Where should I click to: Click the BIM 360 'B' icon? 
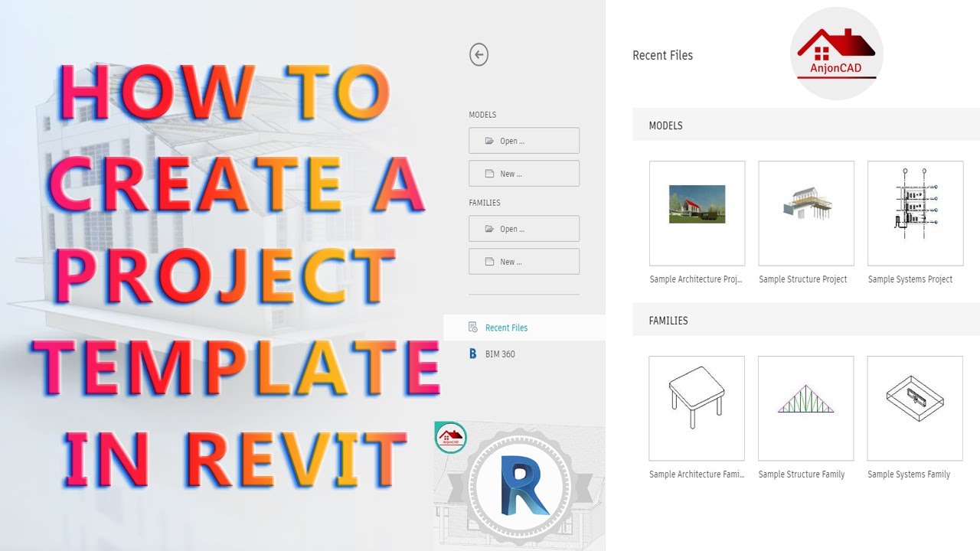[x=473, y=354]
